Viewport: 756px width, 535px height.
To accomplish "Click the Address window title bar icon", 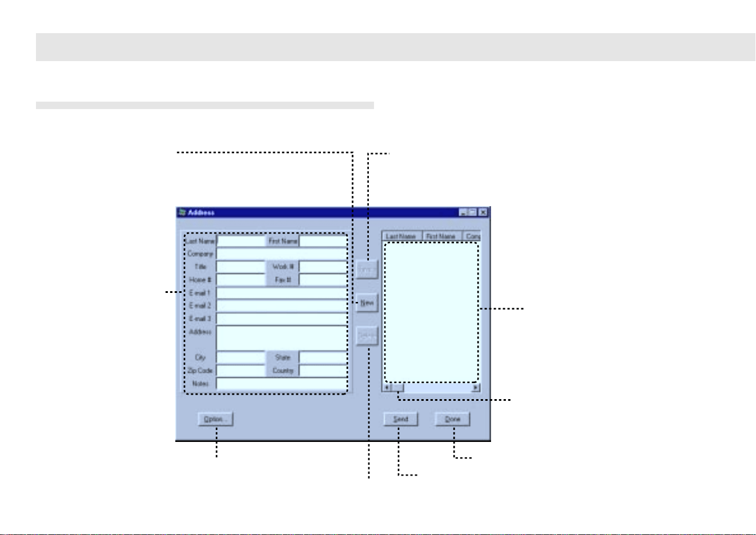I will (x=182, y=212).
